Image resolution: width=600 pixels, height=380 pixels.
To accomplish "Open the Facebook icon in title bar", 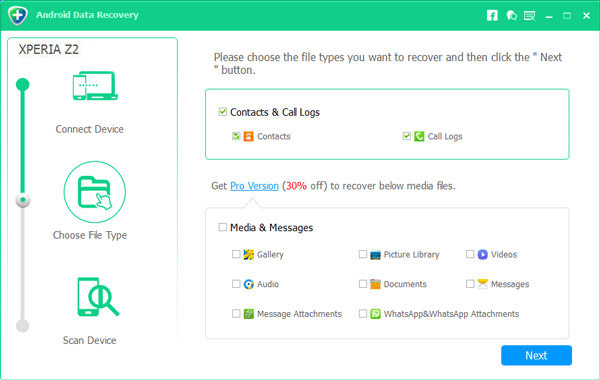I will (x=492, y=16).
